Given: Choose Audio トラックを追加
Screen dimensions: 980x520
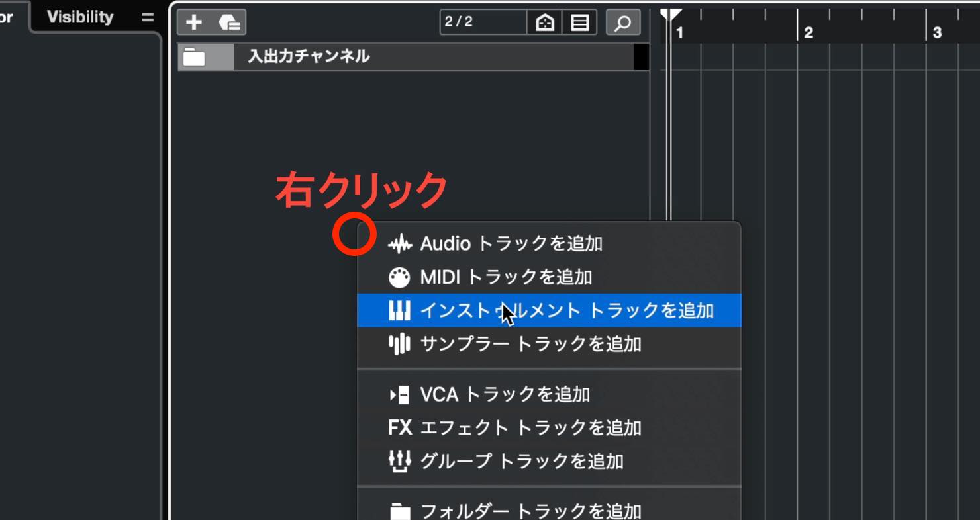Looking at the screenshot, I should point(549,243).
